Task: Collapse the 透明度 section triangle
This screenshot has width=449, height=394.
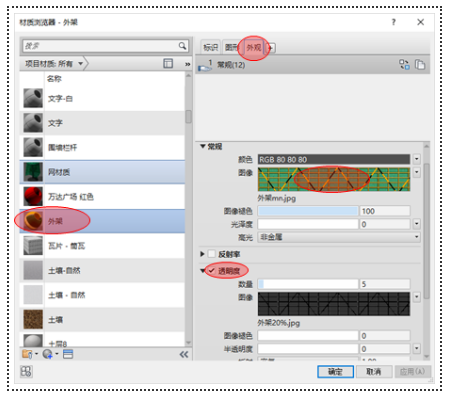Action: tap(202, 271)
